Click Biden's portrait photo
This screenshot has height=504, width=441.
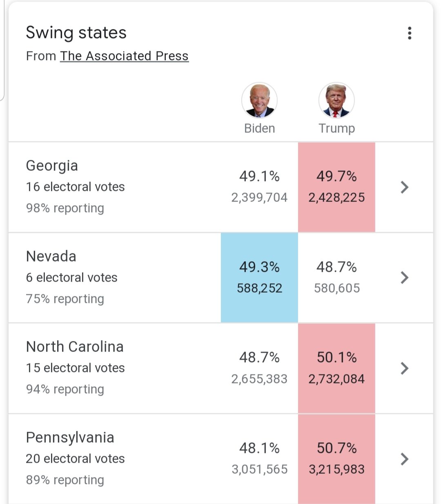259,100
